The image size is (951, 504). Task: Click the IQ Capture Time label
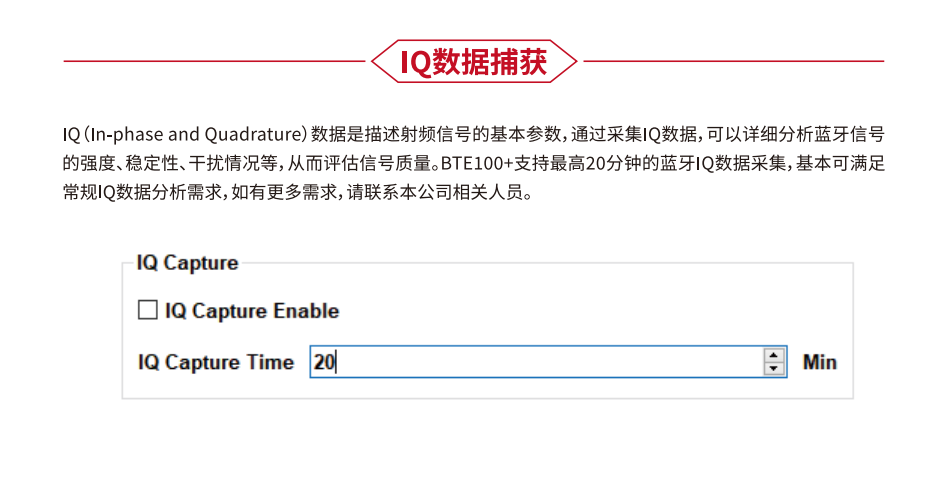click(216, 362)
